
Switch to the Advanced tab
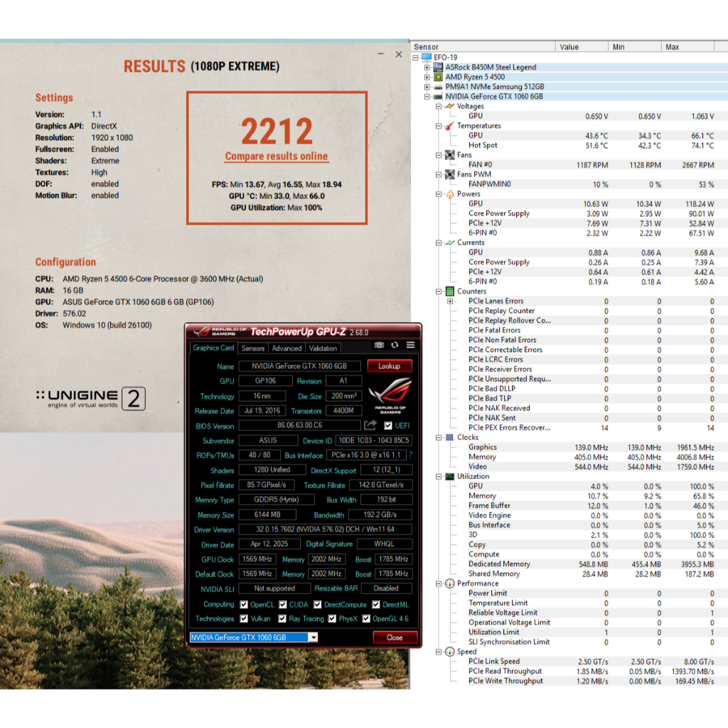coord(287,348)
